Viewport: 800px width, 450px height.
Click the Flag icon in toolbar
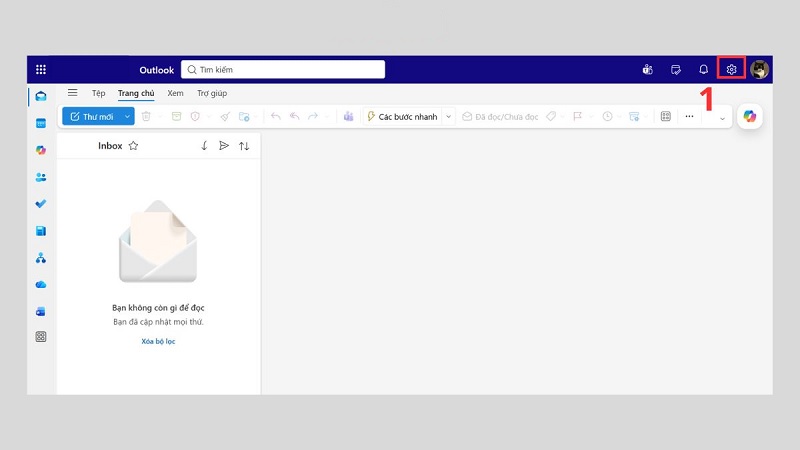tap(578, 116)
